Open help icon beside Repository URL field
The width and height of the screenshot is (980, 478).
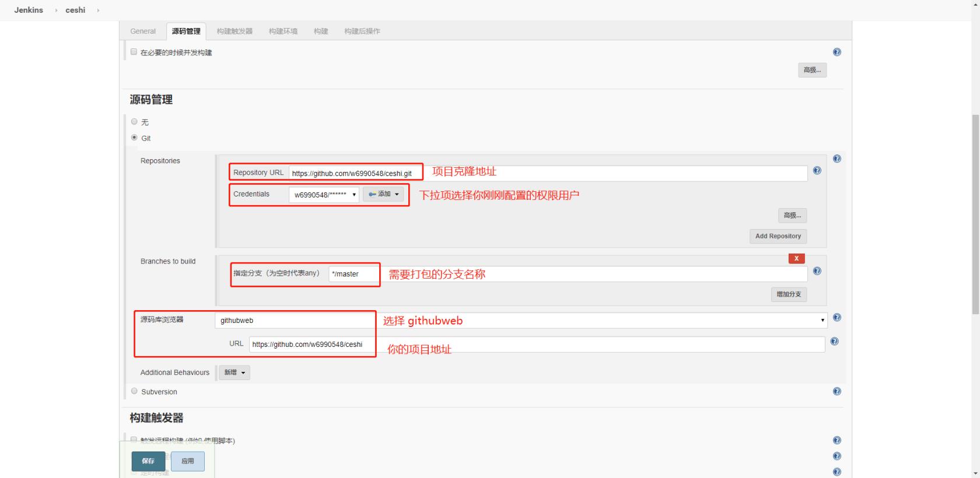coord(817,170)
